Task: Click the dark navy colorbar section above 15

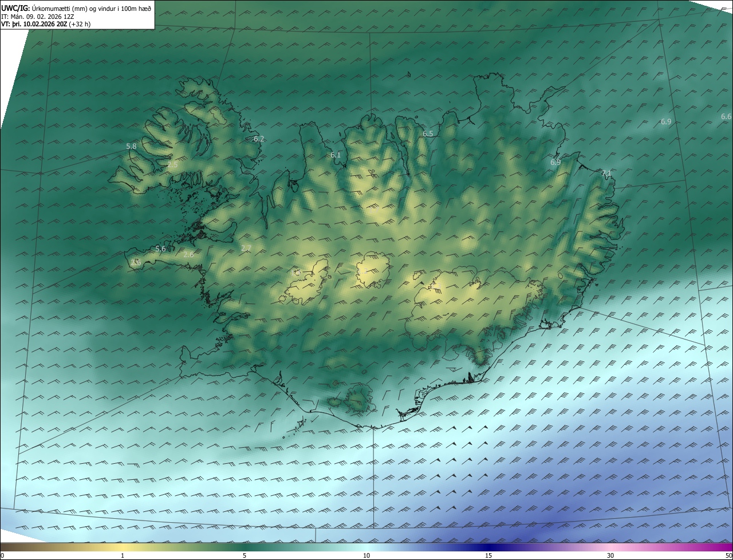Action: coord(488,547)
